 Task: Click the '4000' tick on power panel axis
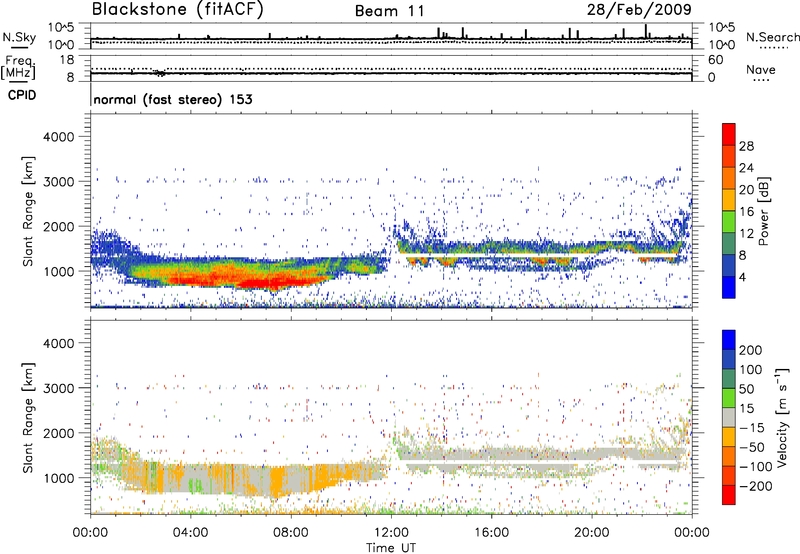(59, 137)
